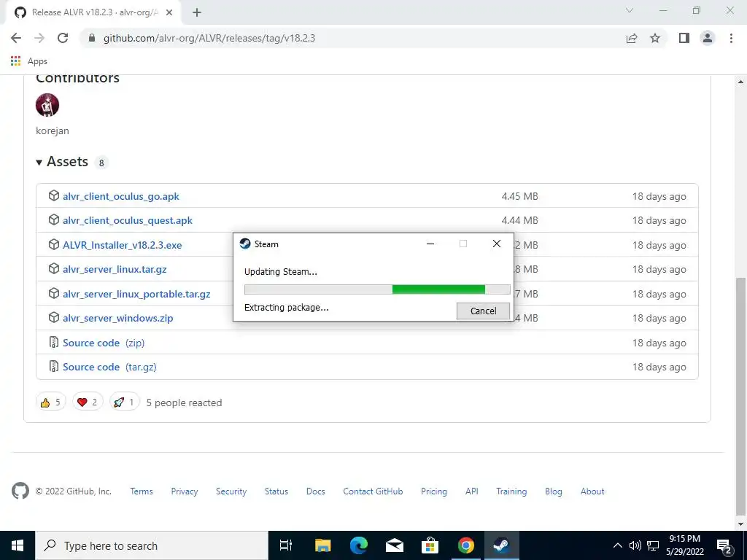Open Microsoft Edge from taskbar
The height and width of the screenshot is (560, 747).
click(x=359, y=545)
